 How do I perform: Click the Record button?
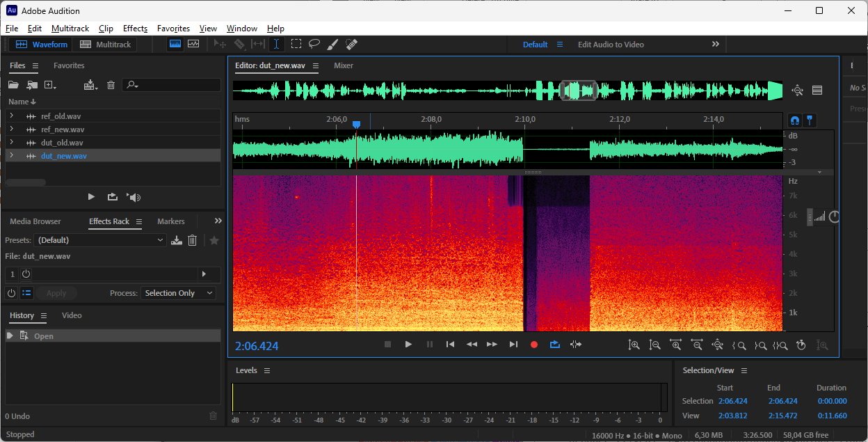(534, 345)
